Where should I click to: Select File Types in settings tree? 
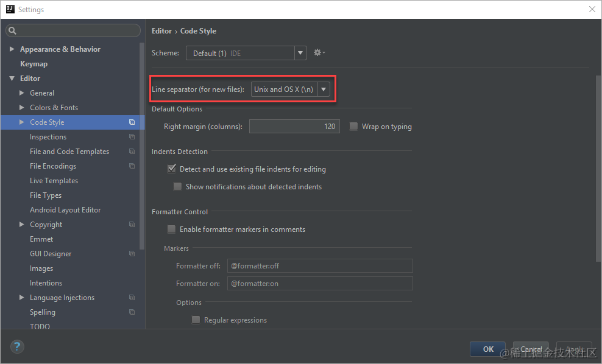pyautogui.click(x=46, y=195)
